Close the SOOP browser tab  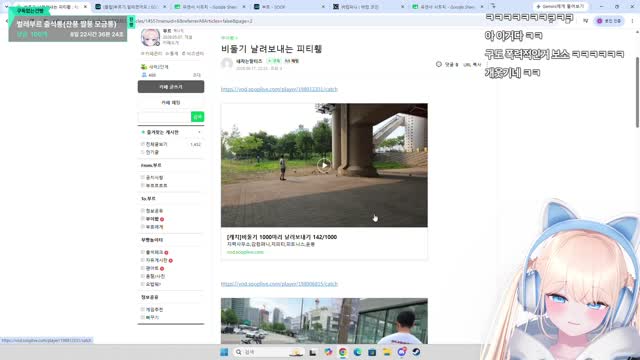click(x=323, y=7)
